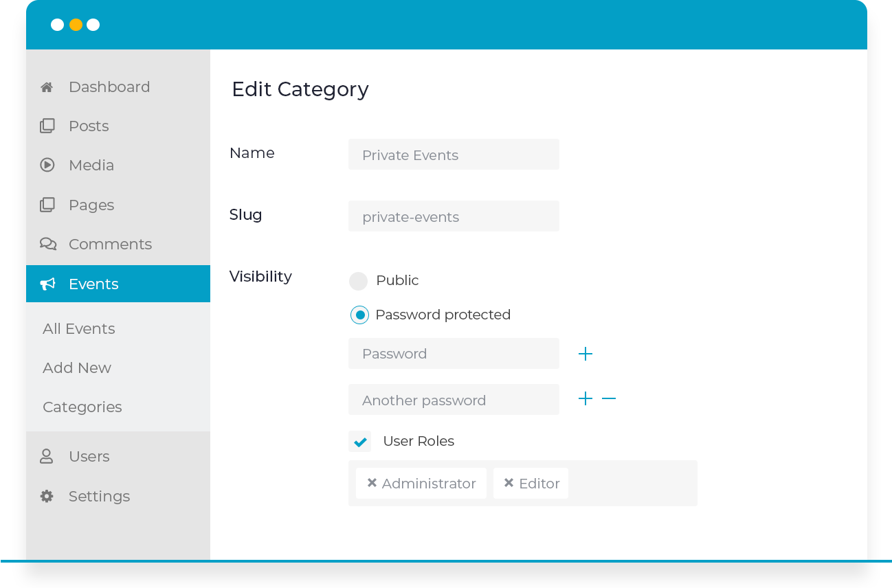This screenshot has height=588, width=892.
Task: Click the plus to add a password
Action: 586,353
